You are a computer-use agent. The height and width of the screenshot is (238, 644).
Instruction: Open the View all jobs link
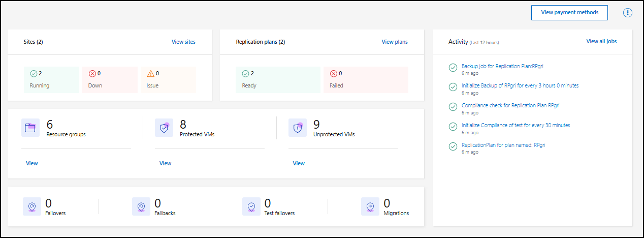[601, 41]
